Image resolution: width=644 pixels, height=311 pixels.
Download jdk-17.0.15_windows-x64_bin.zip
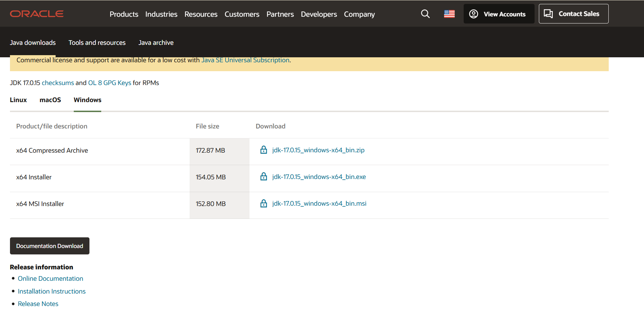(x=318, y=150)
